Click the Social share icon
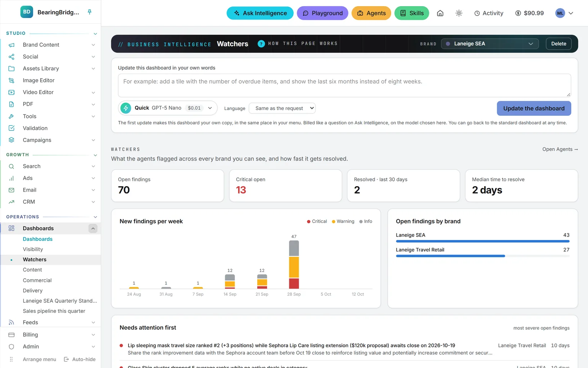The image size is (588, 368). (11, 57)
